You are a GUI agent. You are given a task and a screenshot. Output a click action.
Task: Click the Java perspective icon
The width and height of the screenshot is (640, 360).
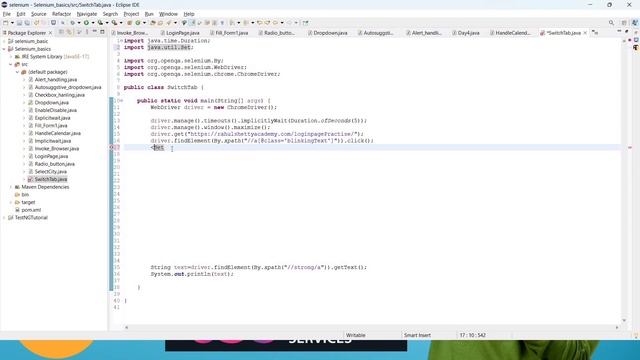[x=634, y=23]
